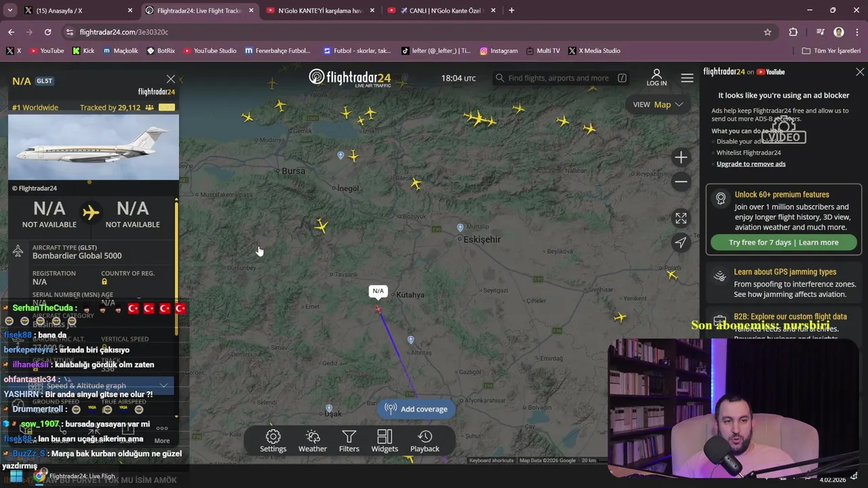
Task: Zoom in the map with plus button
Action: coord(681,157)
